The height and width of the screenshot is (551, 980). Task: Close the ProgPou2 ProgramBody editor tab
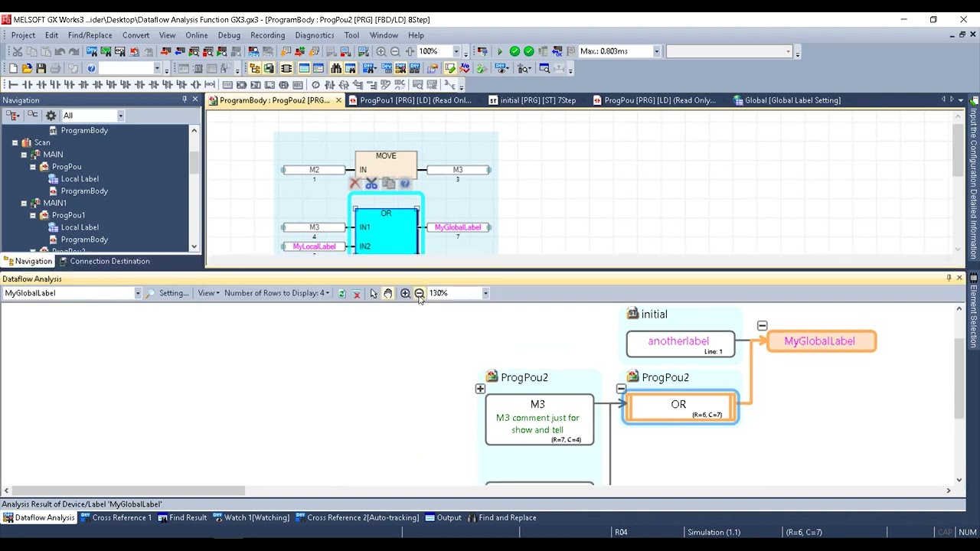338,100
